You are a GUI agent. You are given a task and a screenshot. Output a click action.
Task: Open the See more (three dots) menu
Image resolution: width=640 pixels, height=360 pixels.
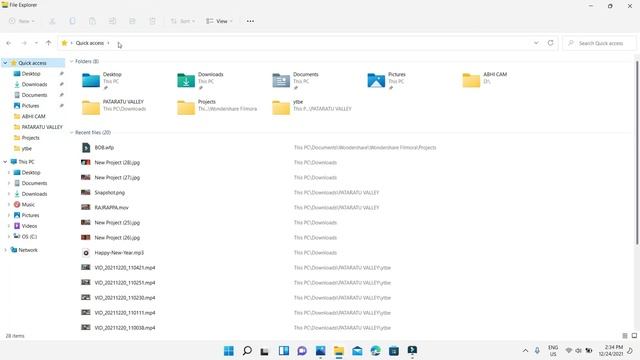pos(250,21)
